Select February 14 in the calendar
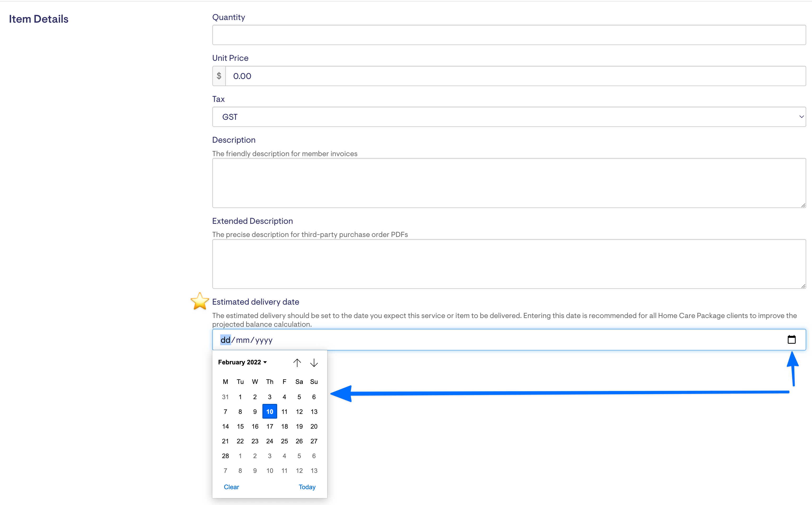The height and width of the screenshot is (505, 812). pos(225,427)
